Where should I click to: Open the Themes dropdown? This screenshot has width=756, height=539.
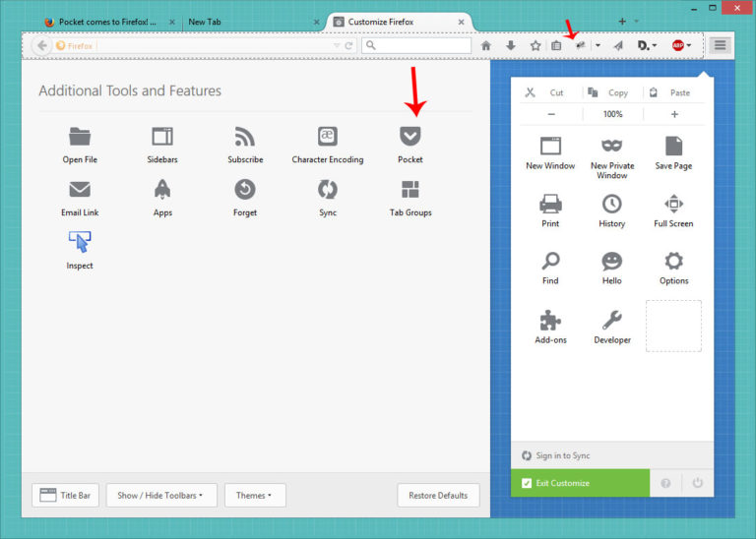(x=255, y=495)
